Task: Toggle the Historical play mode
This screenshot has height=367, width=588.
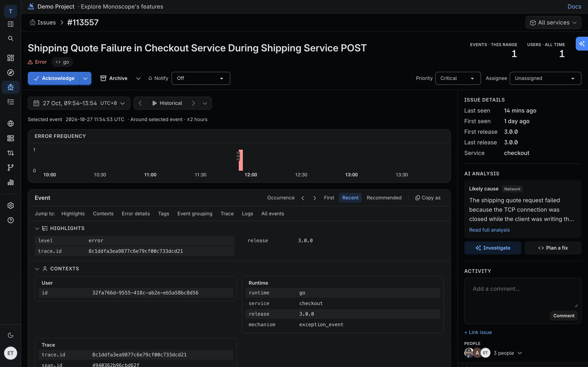Action: (x=167, y=103)
